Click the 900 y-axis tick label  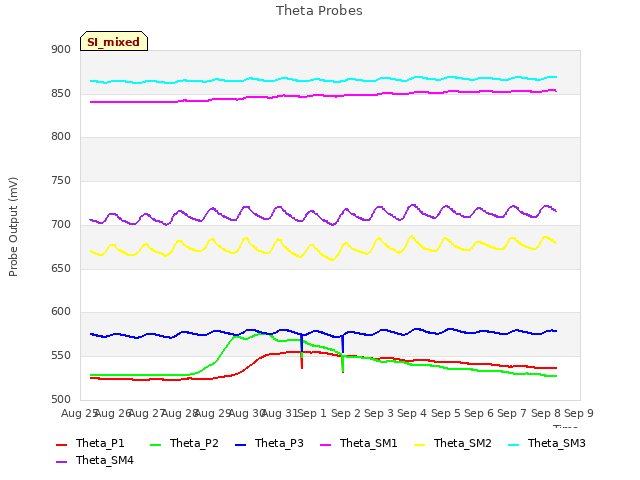(61, 50)
